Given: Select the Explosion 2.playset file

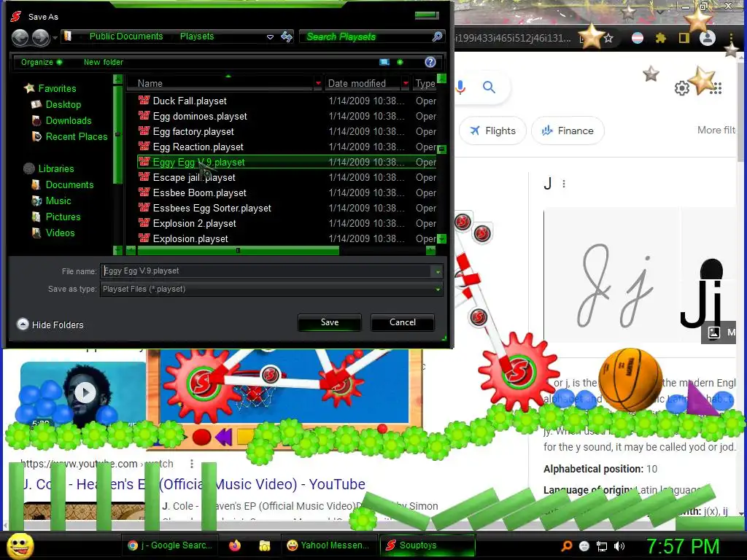Looking at the screenshot, I should 194,223.
